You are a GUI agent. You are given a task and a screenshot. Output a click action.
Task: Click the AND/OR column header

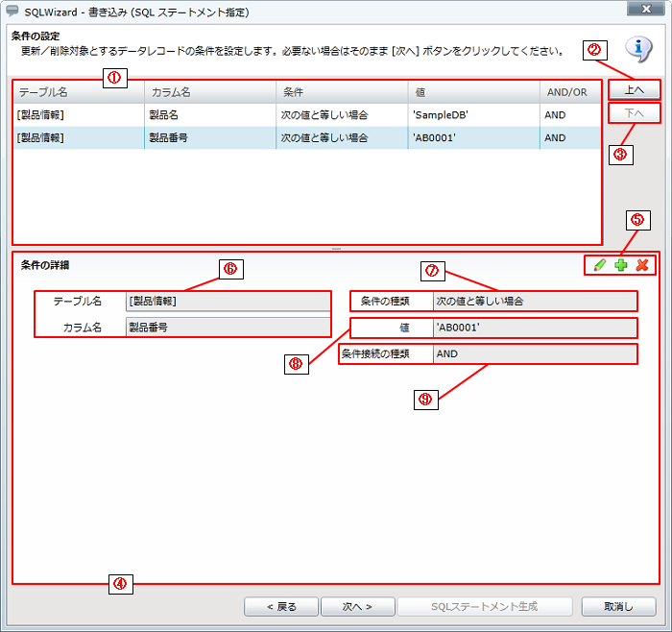click(568, 91)
